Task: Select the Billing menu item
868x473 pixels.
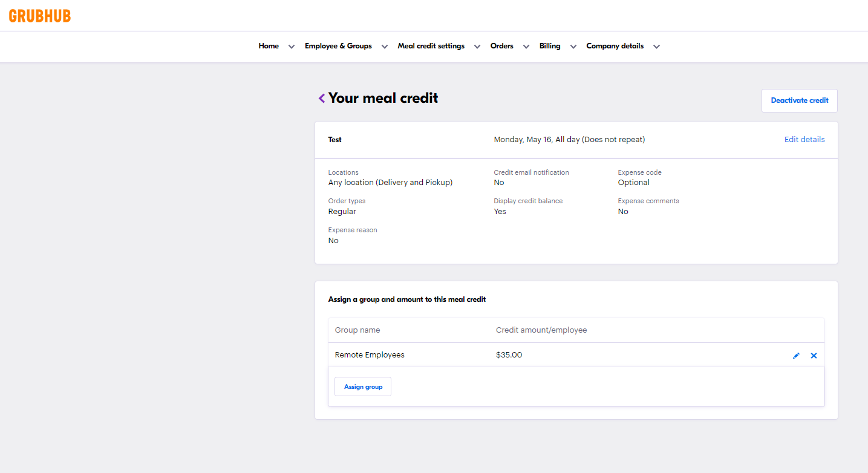Action: [x=550, y=46]
